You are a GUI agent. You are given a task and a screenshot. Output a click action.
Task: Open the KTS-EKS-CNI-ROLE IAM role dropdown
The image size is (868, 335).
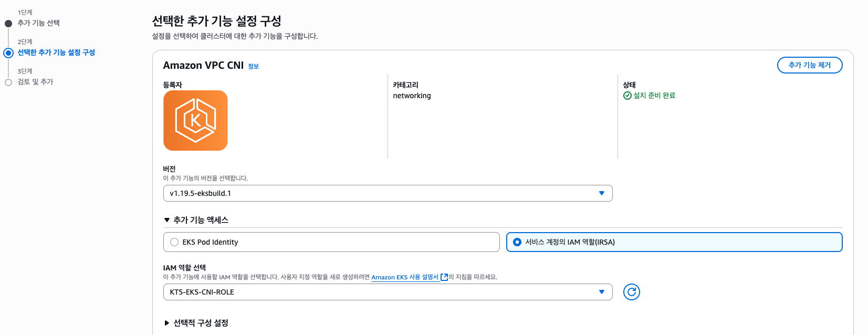pos(388,292)
